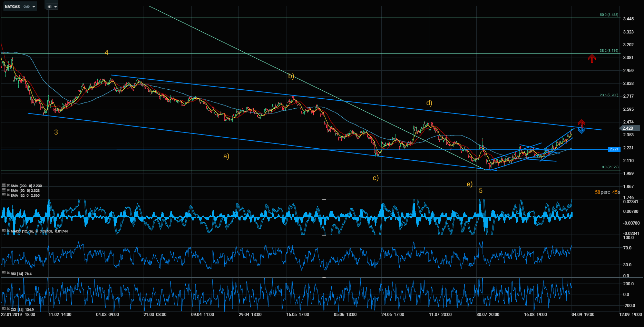Click the current price tag 2.420
The width and height of the screenshot is (644, 327).
pos(630,128)
